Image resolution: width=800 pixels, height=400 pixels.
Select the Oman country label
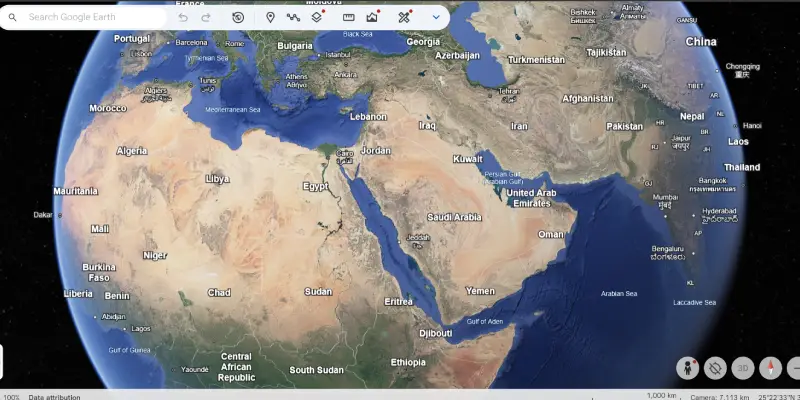551,235
